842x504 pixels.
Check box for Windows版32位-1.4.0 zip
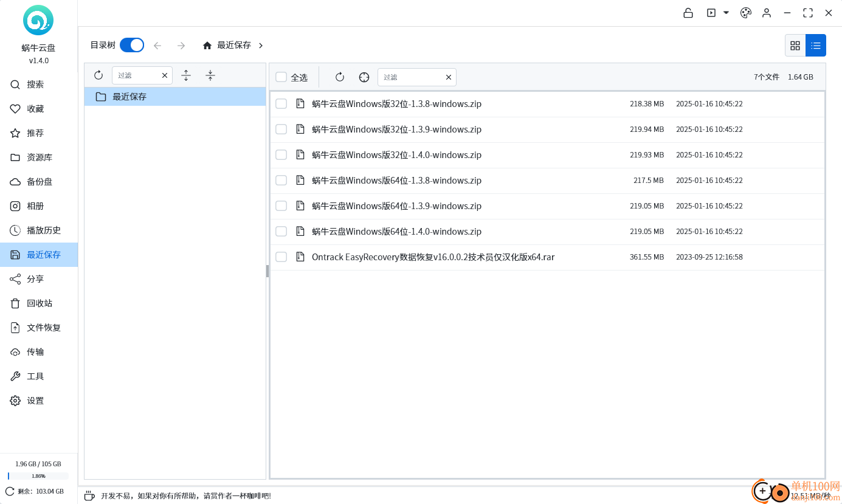click(281, 155)
